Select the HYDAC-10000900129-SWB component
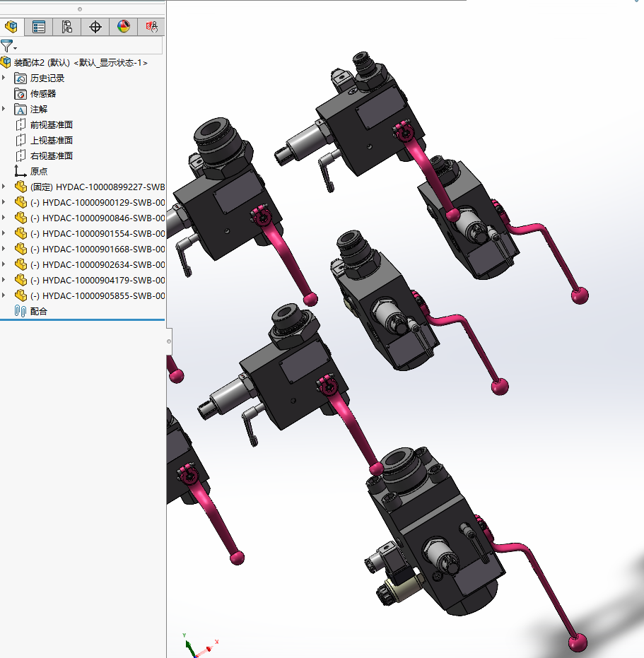The height and width of the screenshot is (658, 644). pos(98,202)
